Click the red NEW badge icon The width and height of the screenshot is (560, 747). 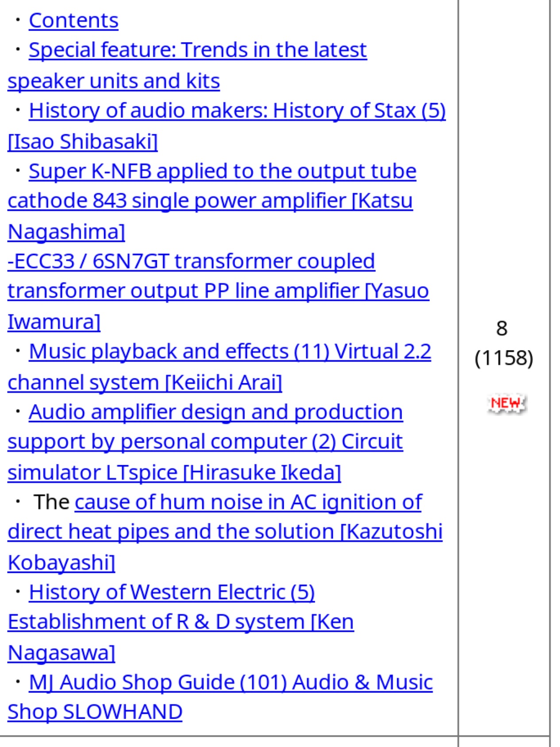[x=506, y=404]
